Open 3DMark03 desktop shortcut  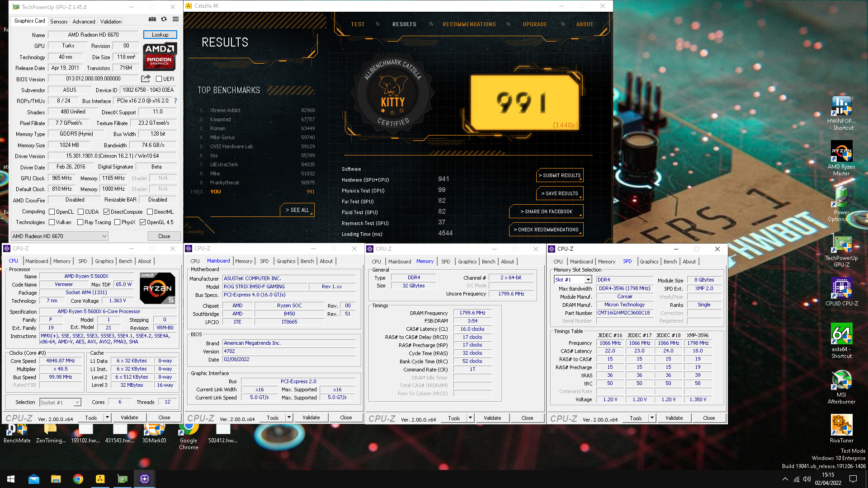point(154,434)
